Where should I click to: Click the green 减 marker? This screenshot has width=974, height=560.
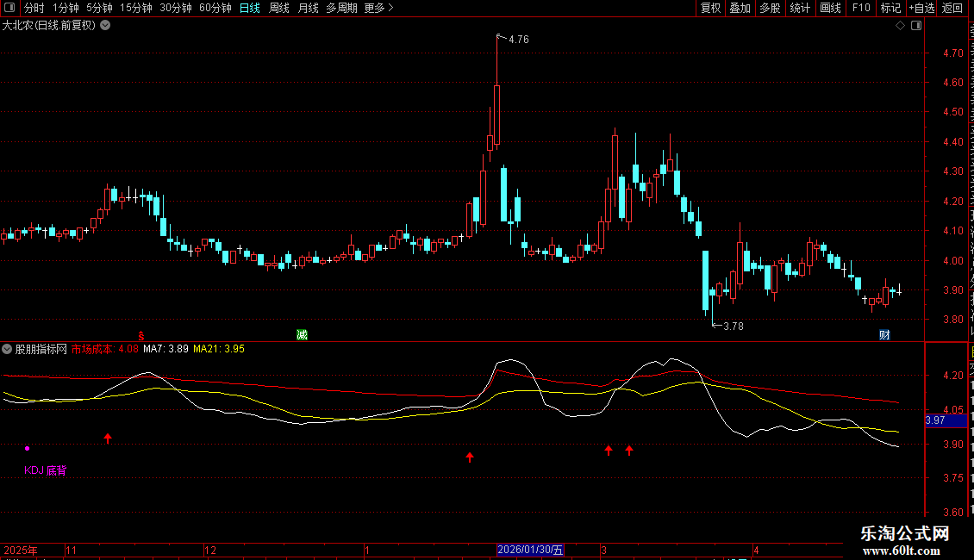(302, 335)
